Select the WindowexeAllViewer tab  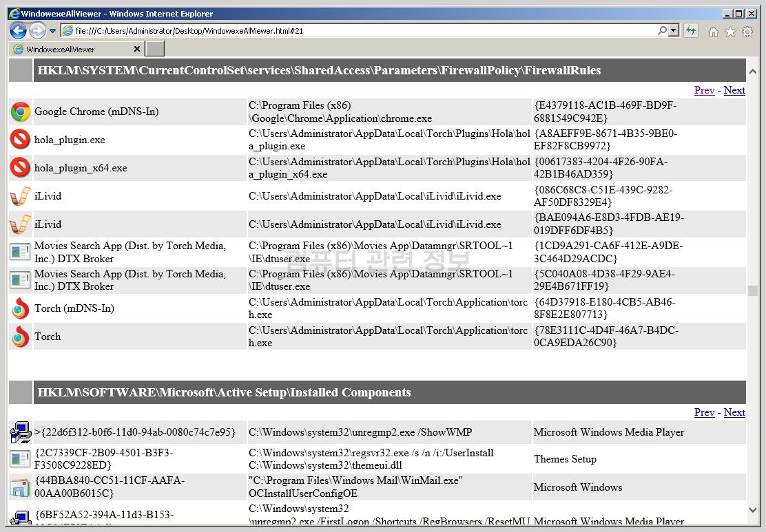(76, 50)
